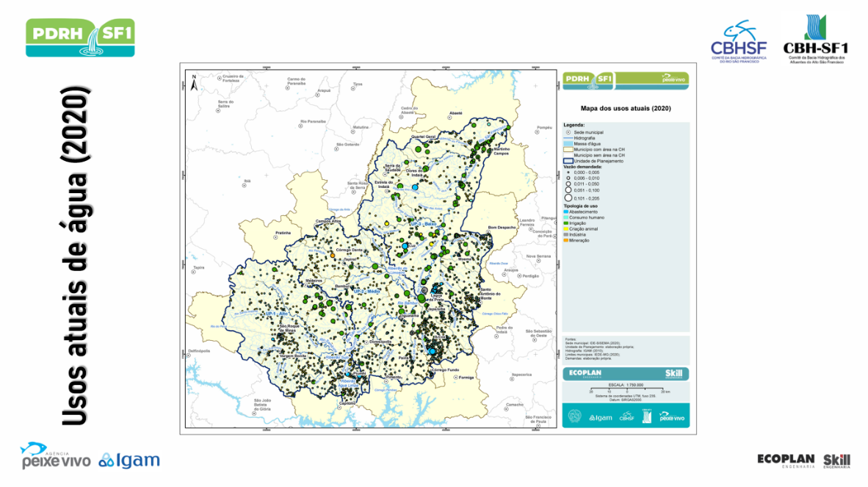Click the 'Município com área na CH' legend text
The height and width of the screenshot is (487, 868).
pos(599,149)
